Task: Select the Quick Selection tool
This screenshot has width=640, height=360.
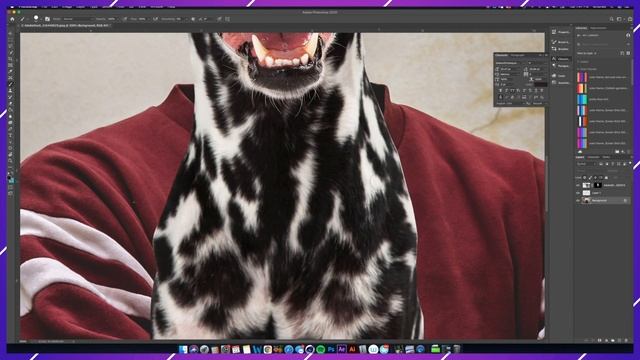Action: 11,53
